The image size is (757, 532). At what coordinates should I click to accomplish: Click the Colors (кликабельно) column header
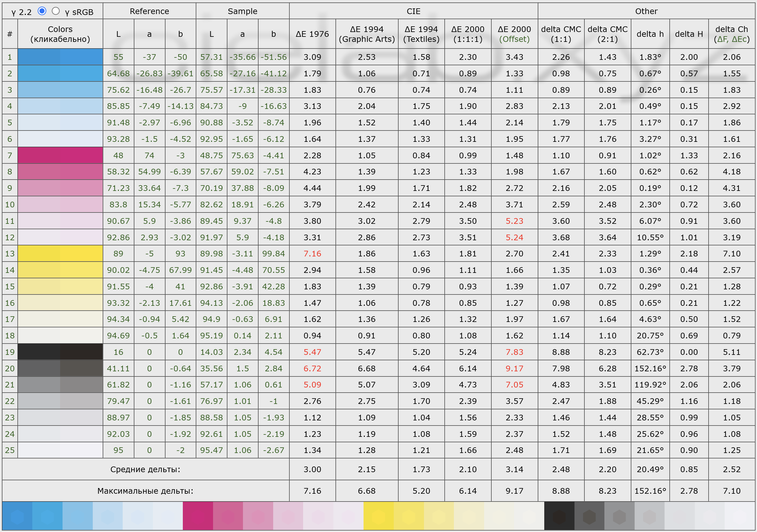(x=60, y=34)
